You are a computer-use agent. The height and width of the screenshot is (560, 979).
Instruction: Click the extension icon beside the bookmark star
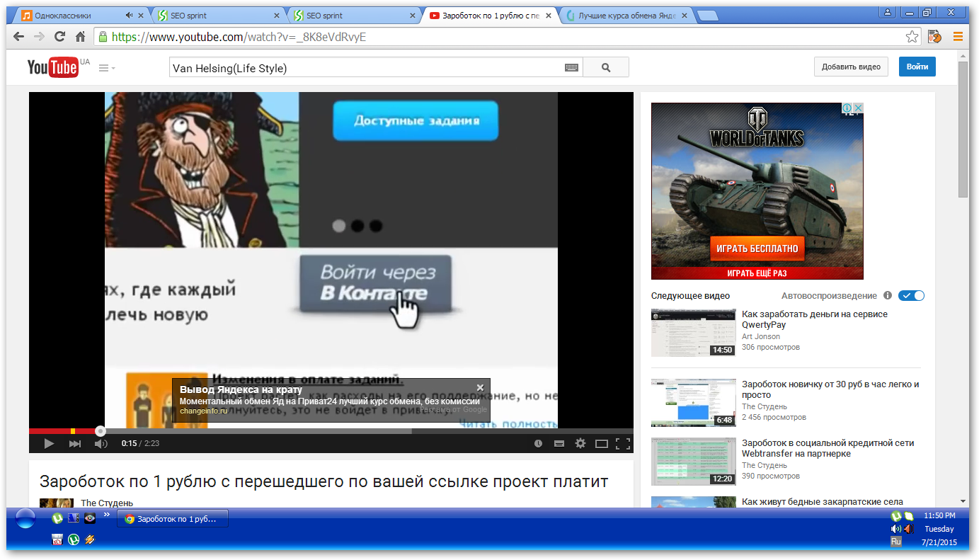point(934,37)
